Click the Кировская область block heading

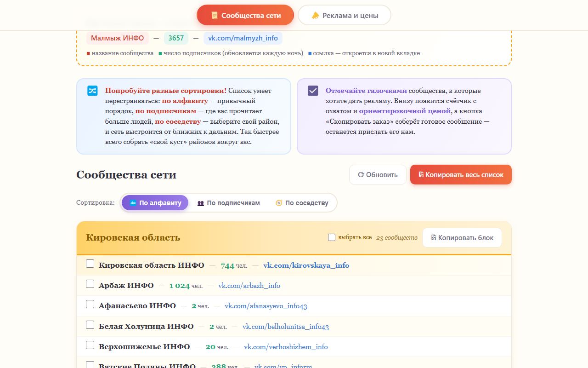pos(133,238)
